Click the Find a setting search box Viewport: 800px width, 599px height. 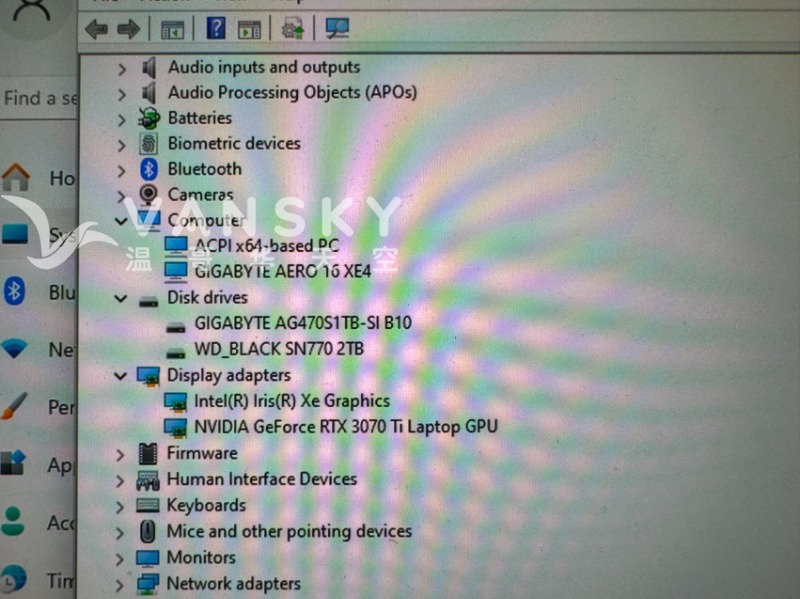[40, 98]
